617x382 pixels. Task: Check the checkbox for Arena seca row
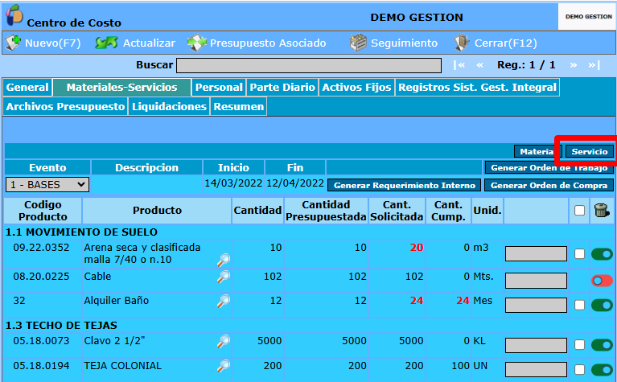click(x=579, y=254)
